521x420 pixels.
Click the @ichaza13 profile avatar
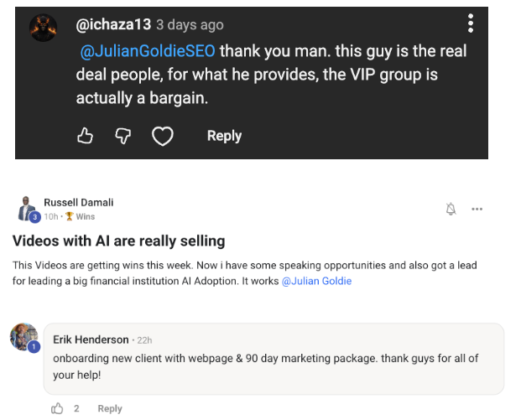43,28
